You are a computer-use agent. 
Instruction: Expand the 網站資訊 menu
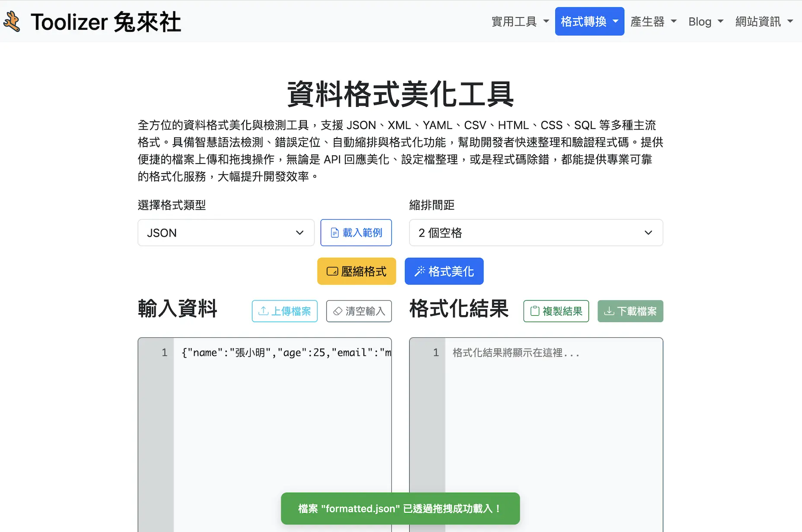coord(763,21)
